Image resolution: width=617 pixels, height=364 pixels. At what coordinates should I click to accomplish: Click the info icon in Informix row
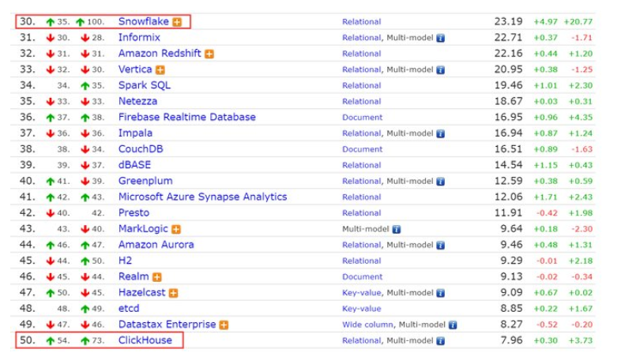[x=441, y=38]
